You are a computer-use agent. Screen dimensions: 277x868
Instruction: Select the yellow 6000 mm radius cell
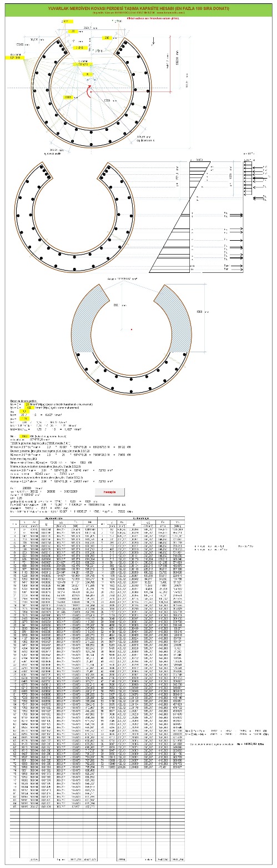pyautogui.click(x=69, y=97)
